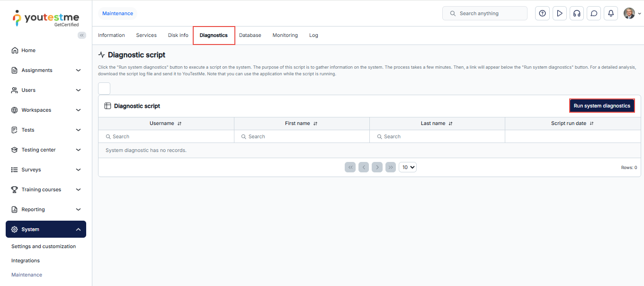Image resolution: width=644 pixels, height=286 pixels.
Task: Open the chat bubble icon
Action: click(594, 13)
